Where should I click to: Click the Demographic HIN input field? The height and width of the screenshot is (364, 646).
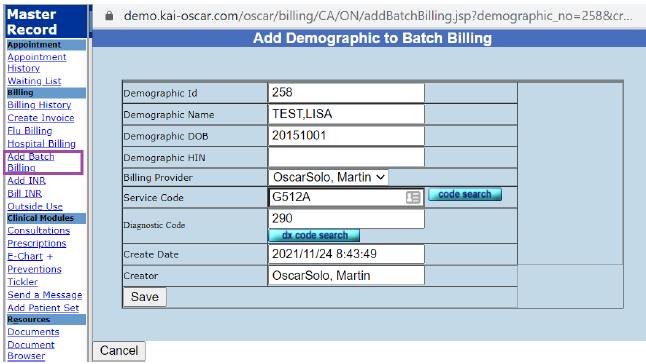click(x=346, y=158)
